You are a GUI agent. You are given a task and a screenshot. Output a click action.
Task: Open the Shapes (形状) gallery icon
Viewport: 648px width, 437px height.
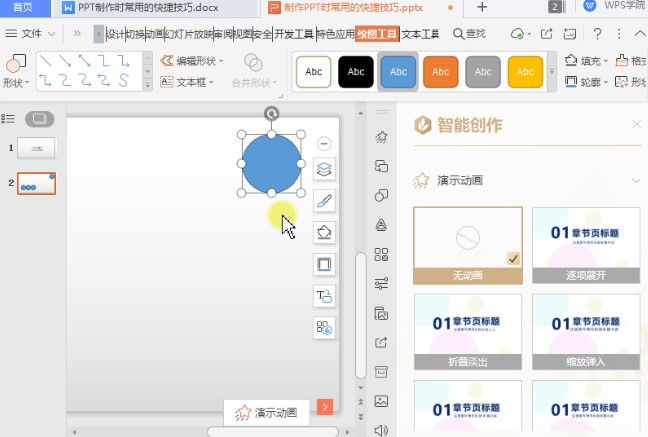pyautogui.click(x=16, y=64)
